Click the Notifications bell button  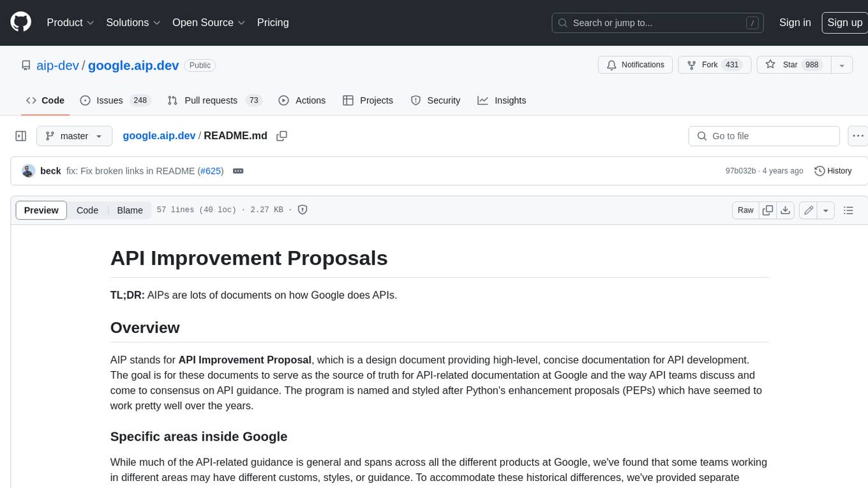pos(635,65)
